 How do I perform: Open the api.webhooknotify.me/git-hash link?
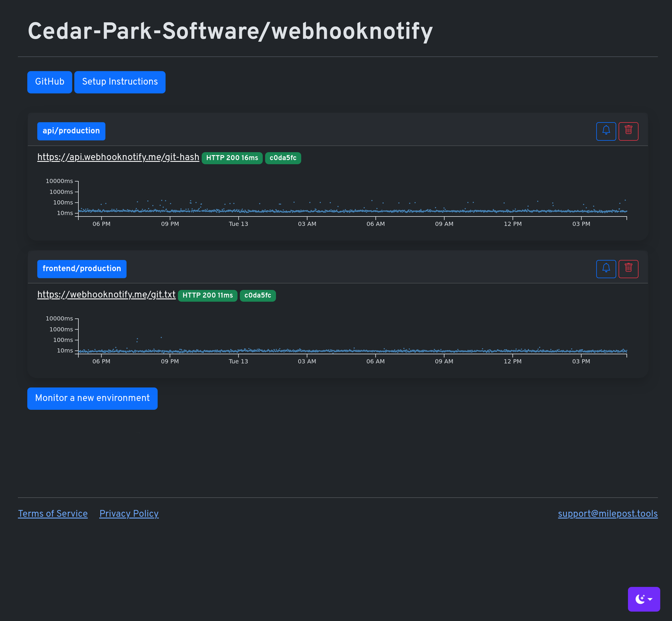[x=118, y=157]
